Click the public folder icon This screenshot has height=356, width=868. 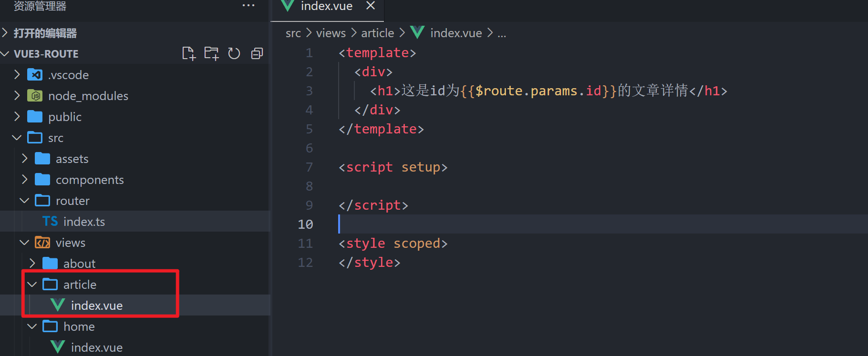click(x=35, y=117)
